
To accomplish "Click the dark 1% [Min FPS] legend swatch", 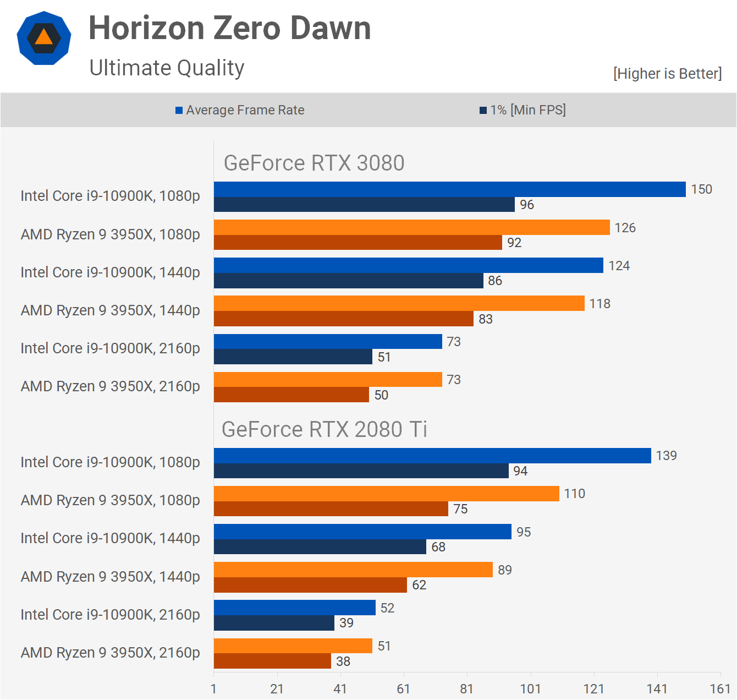I will [x=483, y=111].
